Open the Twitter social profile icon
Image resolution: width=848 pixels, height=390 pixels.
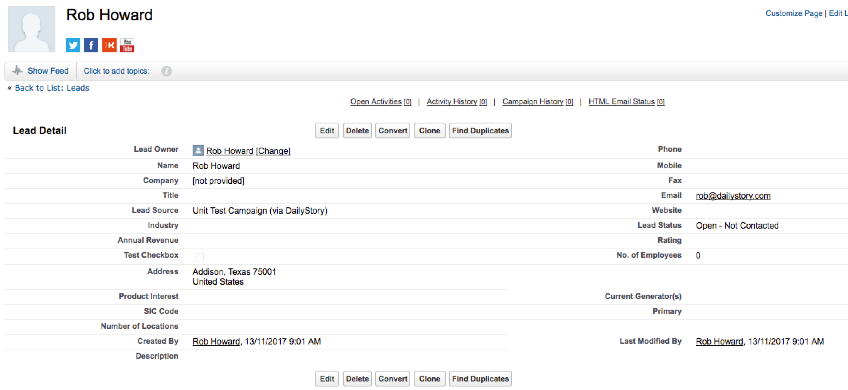pyautogui.click(x=73, y=45)
